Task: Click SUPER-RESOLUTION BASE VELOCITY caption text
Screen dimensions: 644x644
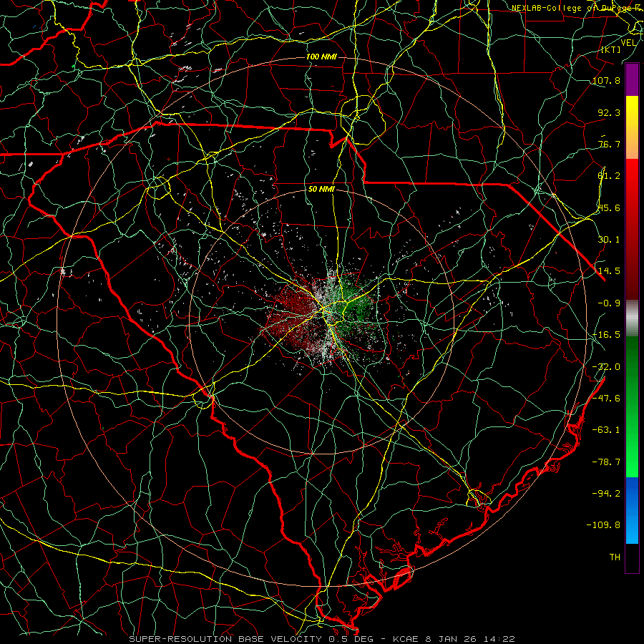Action: click(225, 639)
